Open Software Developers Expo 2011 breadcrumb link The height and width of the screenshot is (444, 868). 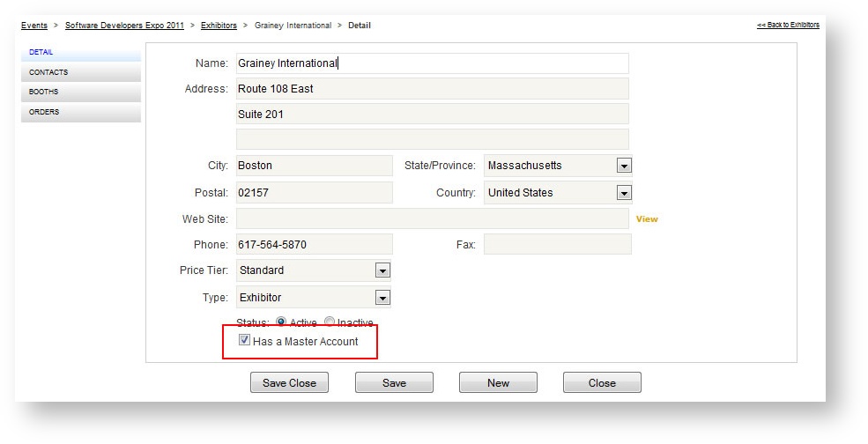(x=124, y=26)
